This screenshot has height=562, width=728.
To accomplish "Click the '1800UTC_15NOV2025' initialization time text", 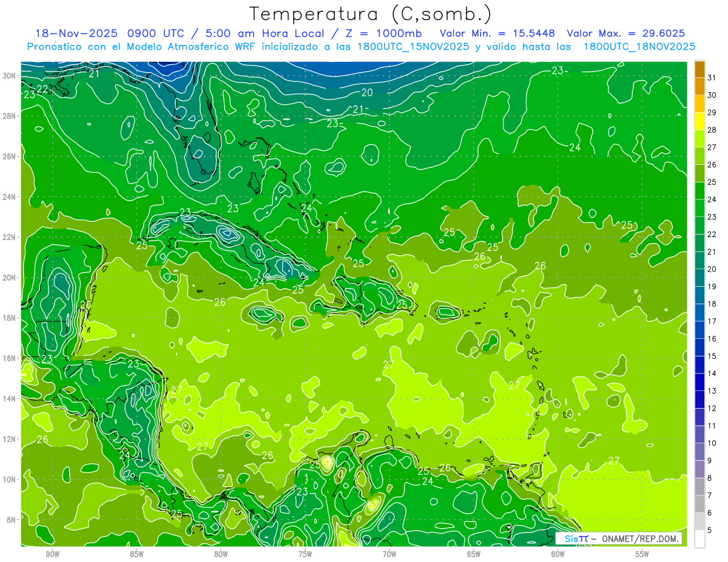I will [x=413, y=46].
